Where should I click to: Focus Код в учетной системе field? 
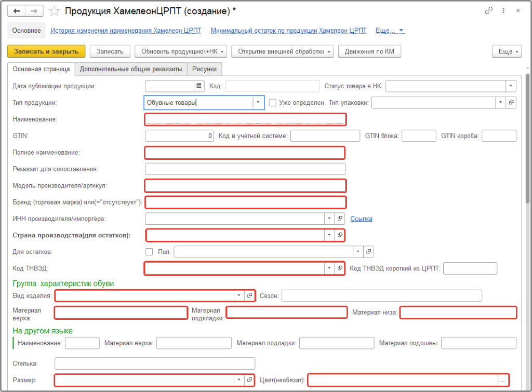coord(325,136)
